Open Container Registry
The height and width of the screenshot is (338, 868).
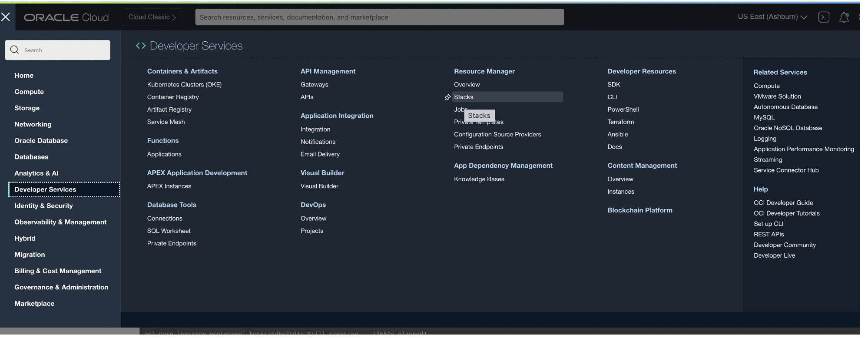click(x=173, y=97)
